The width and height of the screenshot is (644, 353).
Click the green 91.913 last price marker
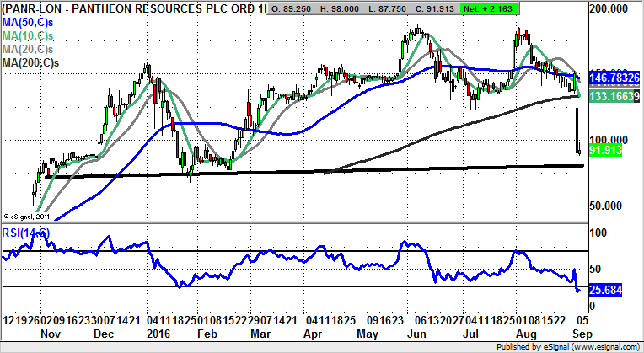[x=605, y=150]
